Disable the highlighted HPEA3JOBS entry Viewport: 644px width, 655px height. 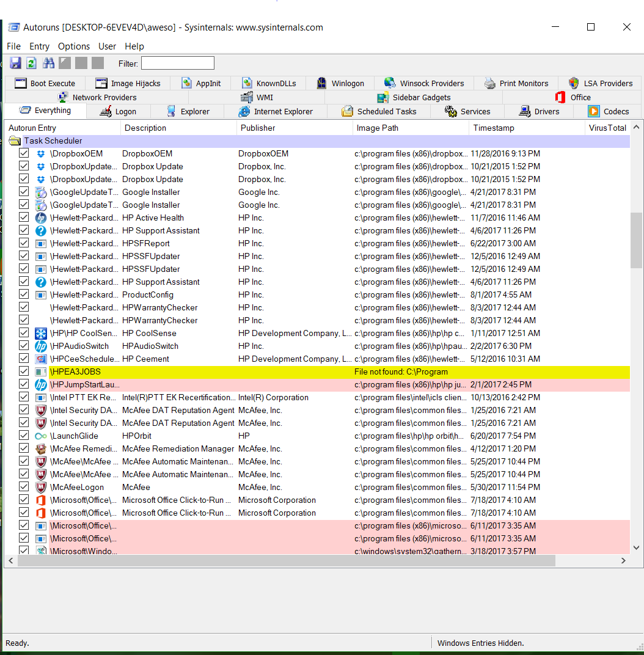23,371
